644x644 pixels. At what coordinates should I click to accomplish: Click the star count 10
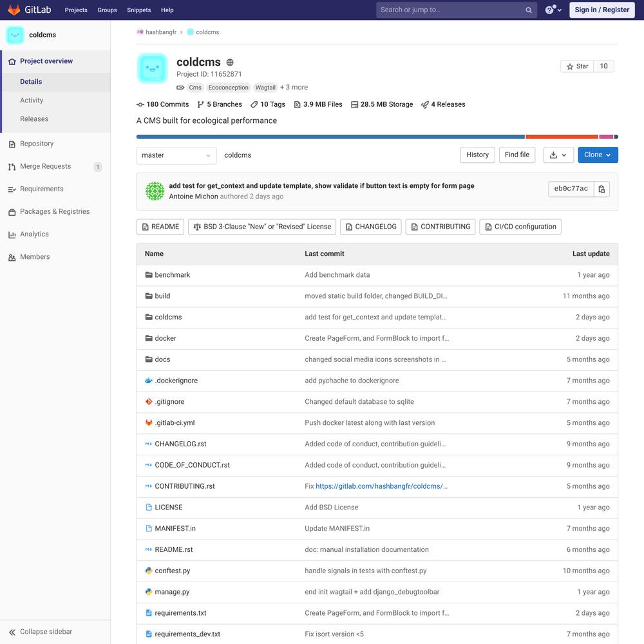[x=604, y=66]
